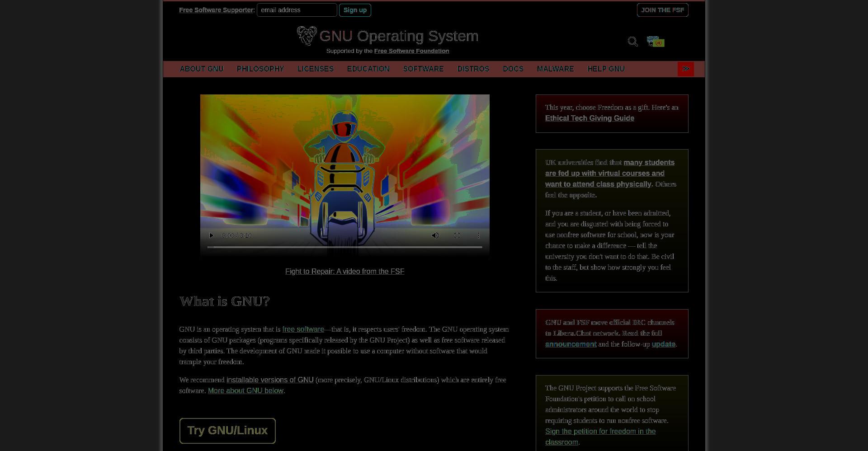Open the DISTROS menu item
868x451 pixels.
click(473, 69)
